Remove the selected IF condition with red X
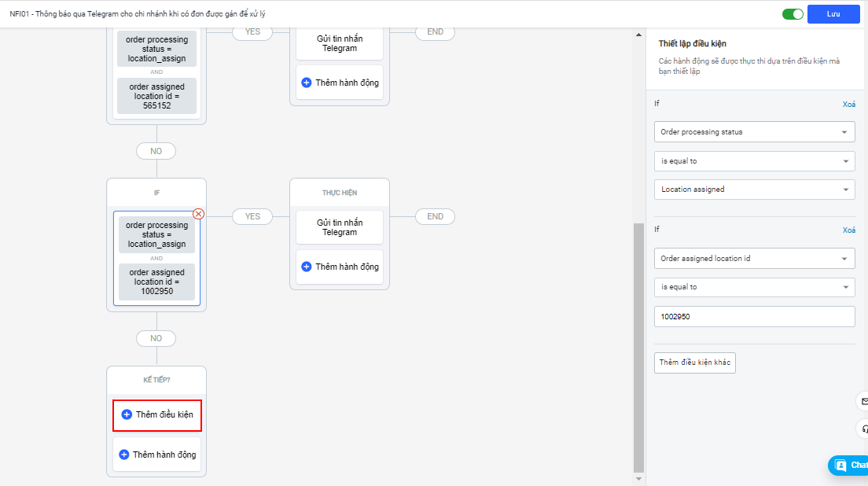Screen dimensions: 868x486 [x=199, y=214]
